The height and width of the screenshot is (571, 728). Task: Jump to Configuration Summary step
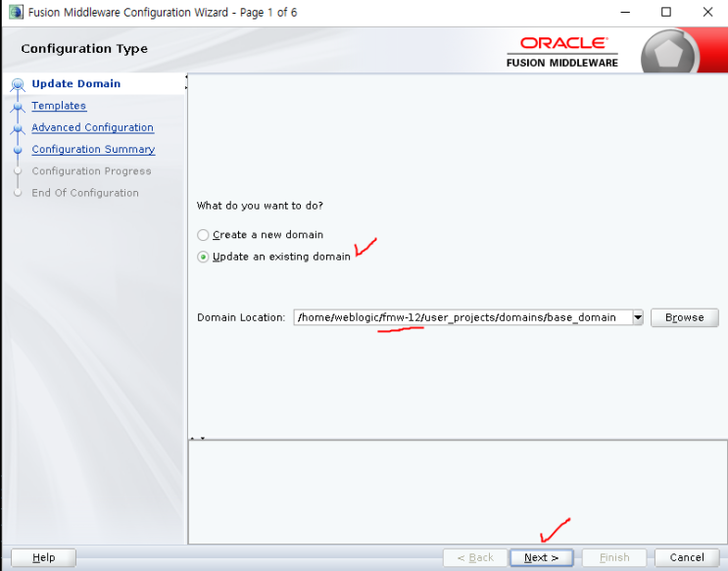click(x=93, y=150)
